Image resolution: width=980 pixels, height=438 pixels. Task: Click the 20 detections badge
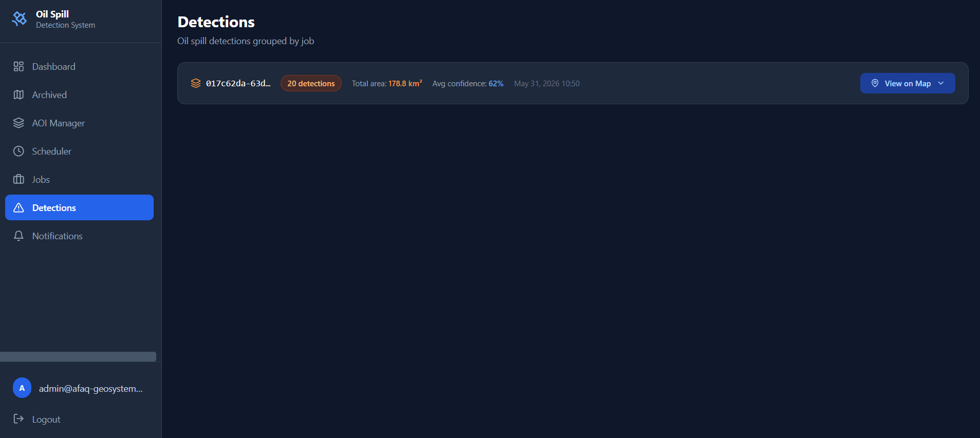[311, 83]
